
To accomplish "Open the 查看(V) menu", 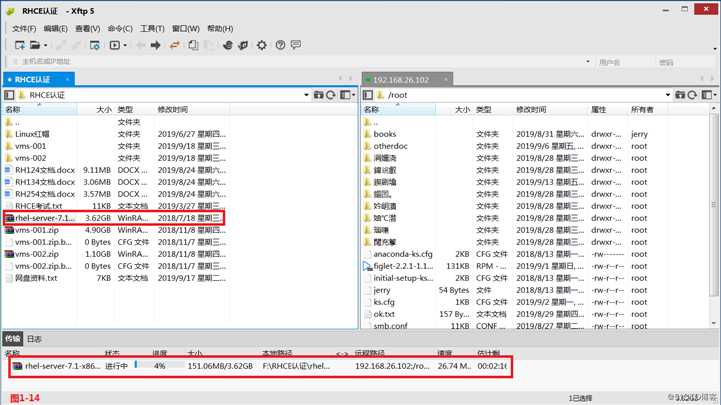I will pos(87,29).
